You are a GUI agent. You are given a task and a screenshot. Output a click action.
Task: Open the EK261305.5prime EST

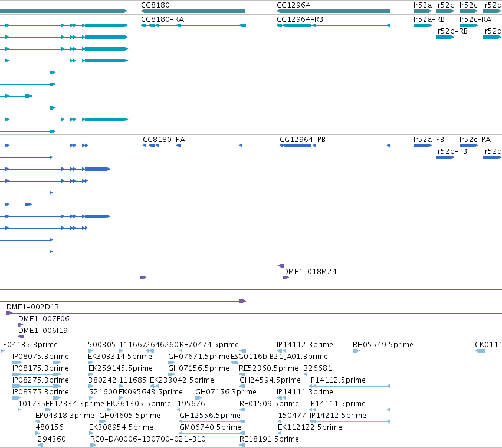pyautogui.click(x=139, y=404)
